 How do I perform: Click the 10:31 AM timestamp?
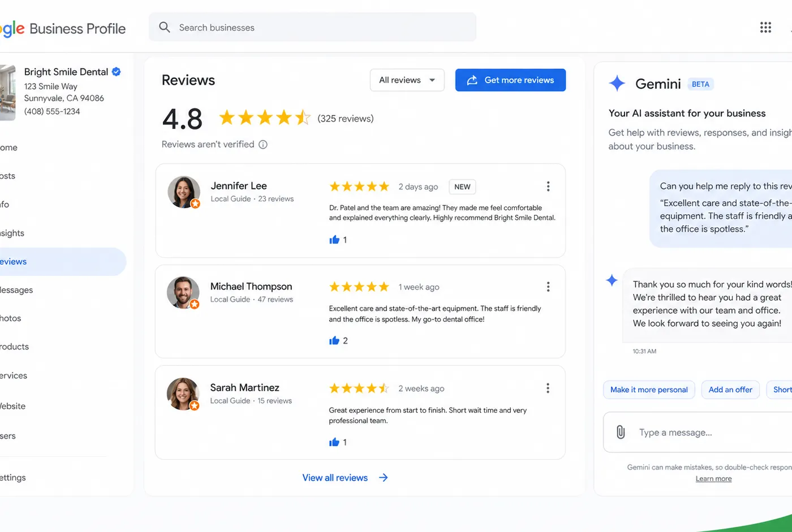pos(644,352)
